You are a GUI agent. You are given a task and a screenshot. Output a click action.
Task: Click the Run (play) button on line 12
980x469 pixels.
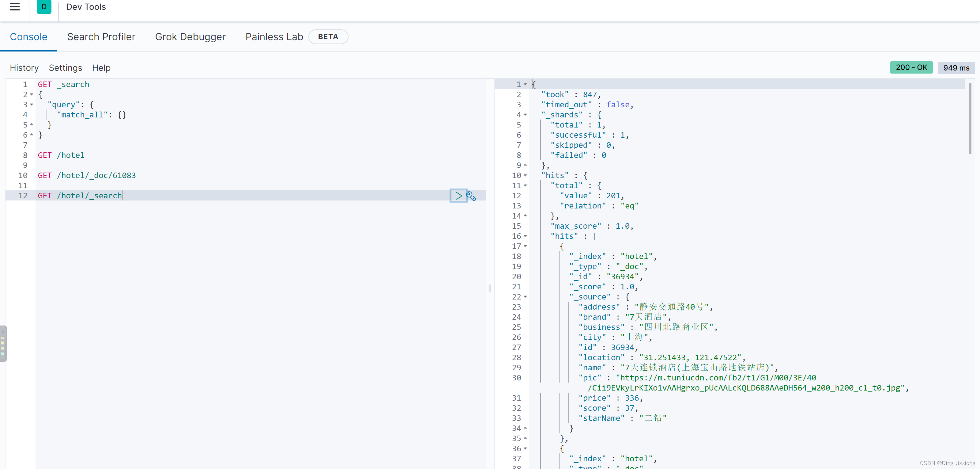point(458,196)
